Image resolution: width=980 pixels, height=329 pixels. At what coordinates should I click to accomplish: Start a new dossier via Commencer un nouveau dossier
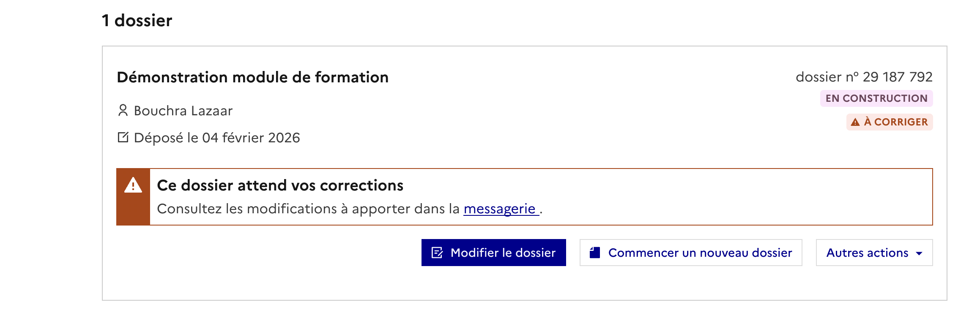tap(700, 253)
